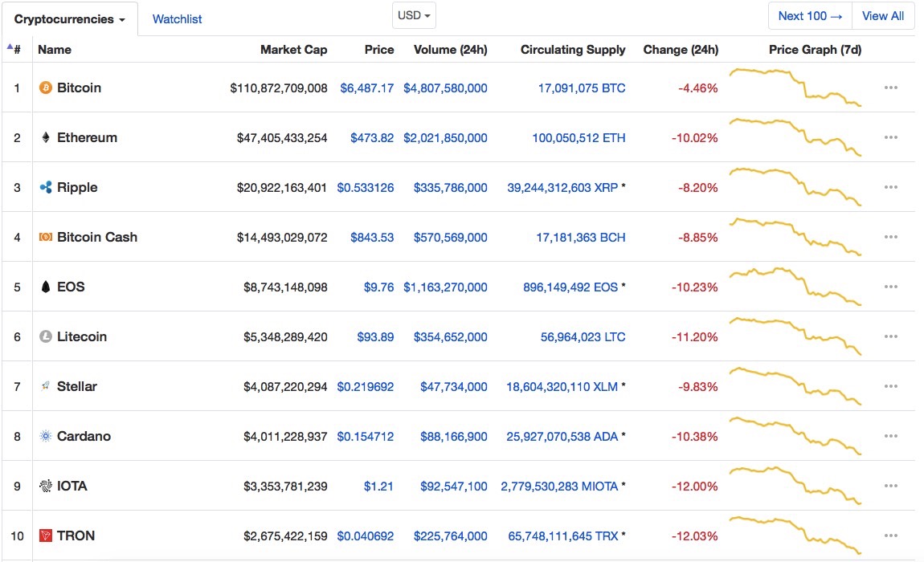This screenshot has height=562, width=924.
Task: Open the more options menu for Stellar
Action: point(890,386)
